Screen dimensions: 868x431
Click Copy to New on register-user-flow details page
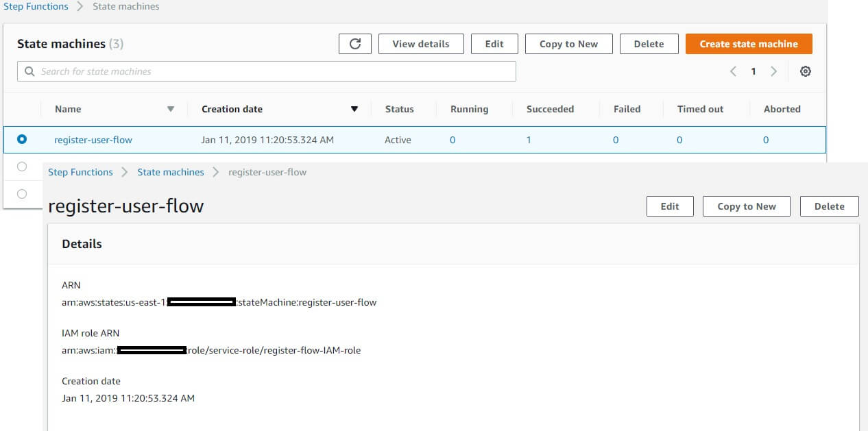tap(747, 206)
